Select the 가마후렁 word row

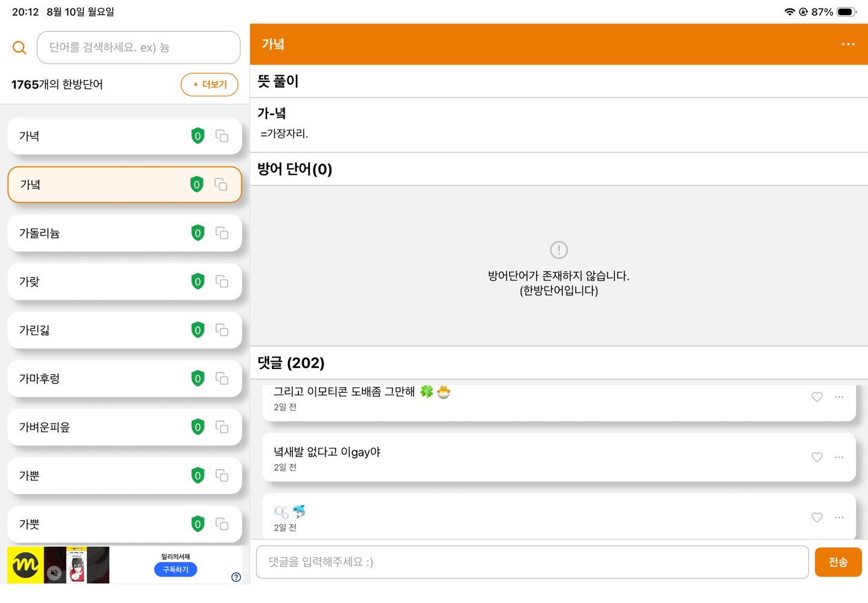click(125, 379)
